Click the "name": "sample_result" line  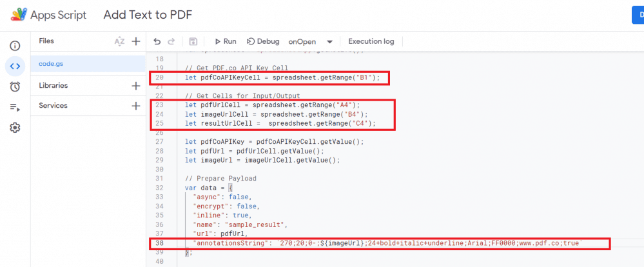pos(239,224)
